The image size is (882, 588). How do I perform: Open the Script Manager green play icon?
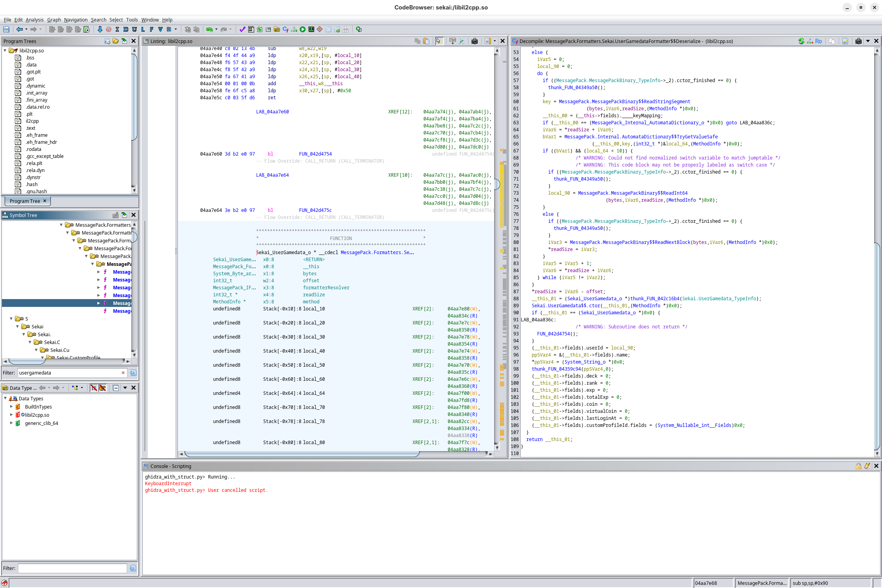tap(303, 29)
